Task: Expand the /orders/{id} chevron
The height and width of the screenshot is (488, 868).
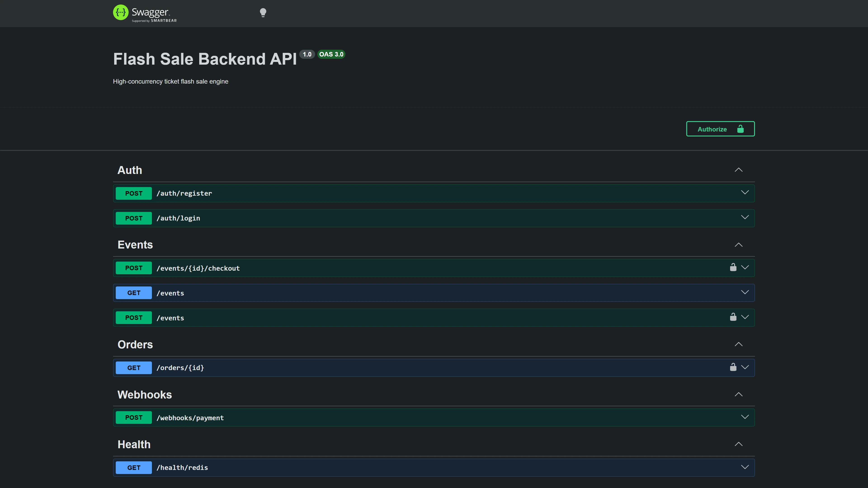Action: click(745, 367)
